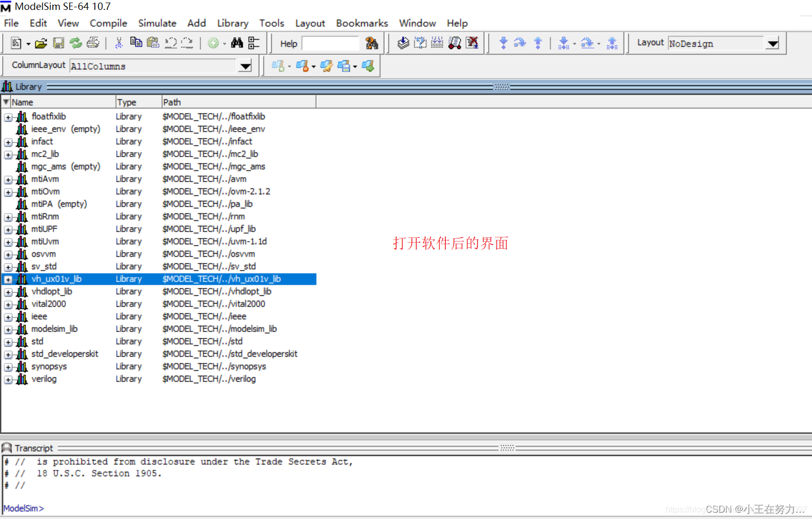The width and height of the screenshot is (812, 519).
Task: Click the Open folder toolbar icon
Action: (x=41, y=43)
